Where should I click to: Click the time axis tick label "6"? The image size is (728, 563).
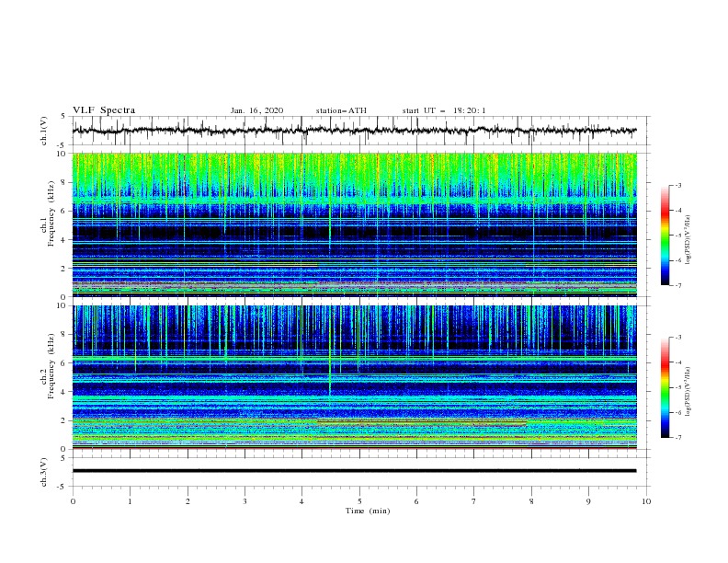416,501
